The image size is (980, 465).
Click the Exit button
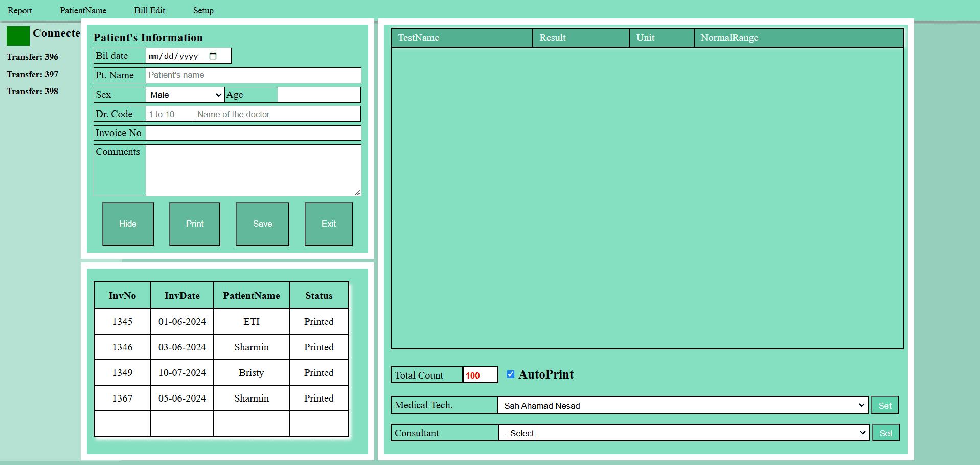pos(329,224)
